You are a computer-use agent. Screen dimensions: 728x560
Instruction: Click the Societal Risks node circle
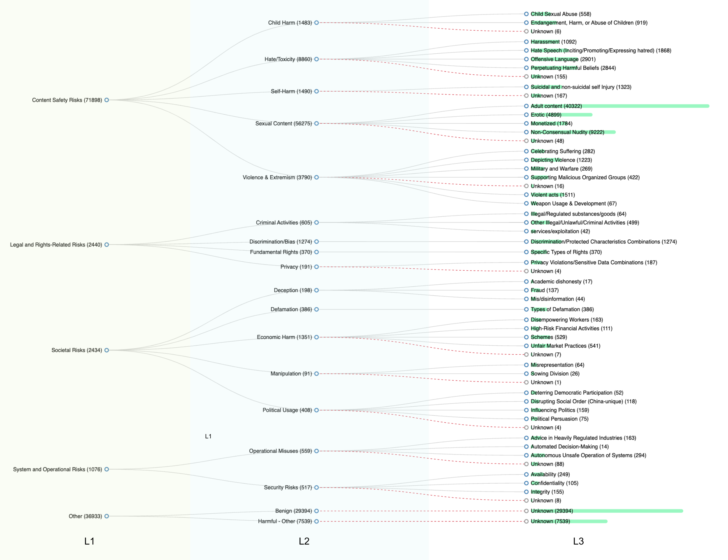coord(107,350)
